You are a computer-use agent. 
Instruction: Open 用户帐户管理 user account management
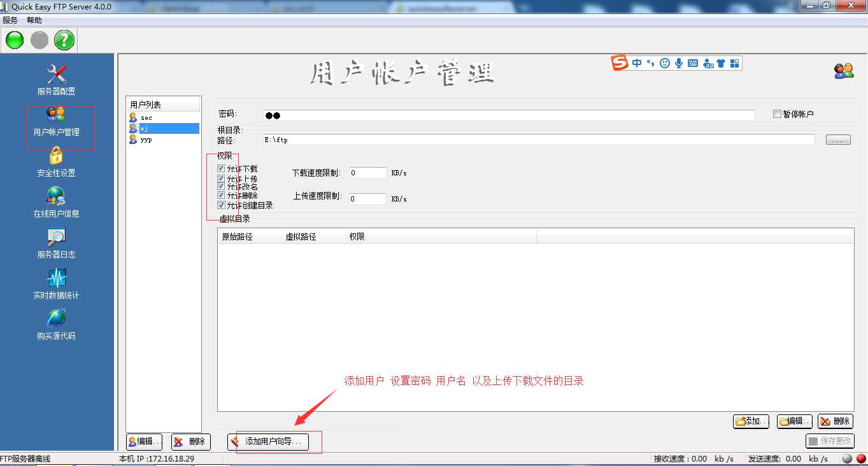tap(57, 123)
